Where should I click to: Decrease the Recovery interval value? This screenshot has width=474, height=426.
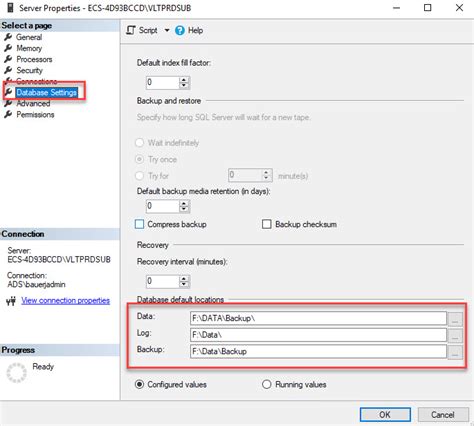pyautogui.click(x=184, y=285)
